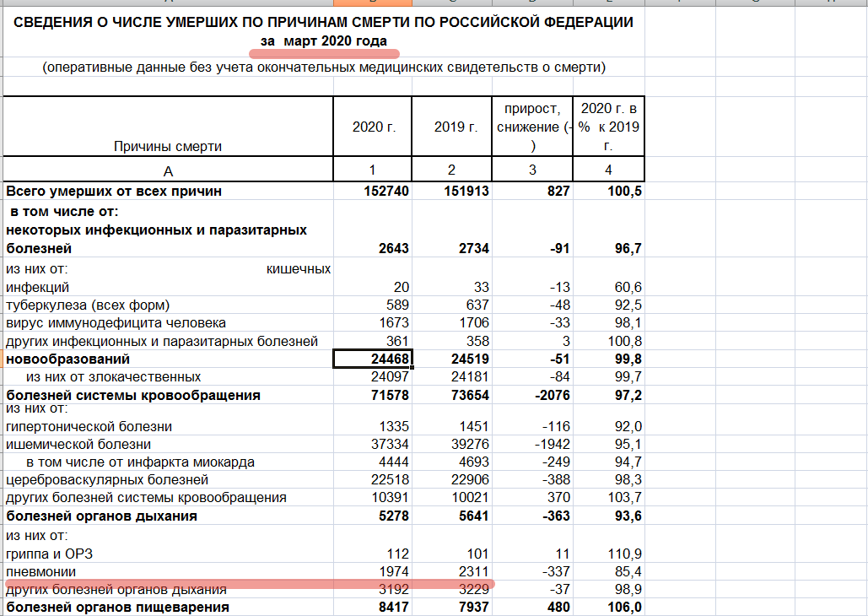Select the 5641 respiratory 2019 cell
This screenshot has width=868, height=616.
[x=452, y=516]
